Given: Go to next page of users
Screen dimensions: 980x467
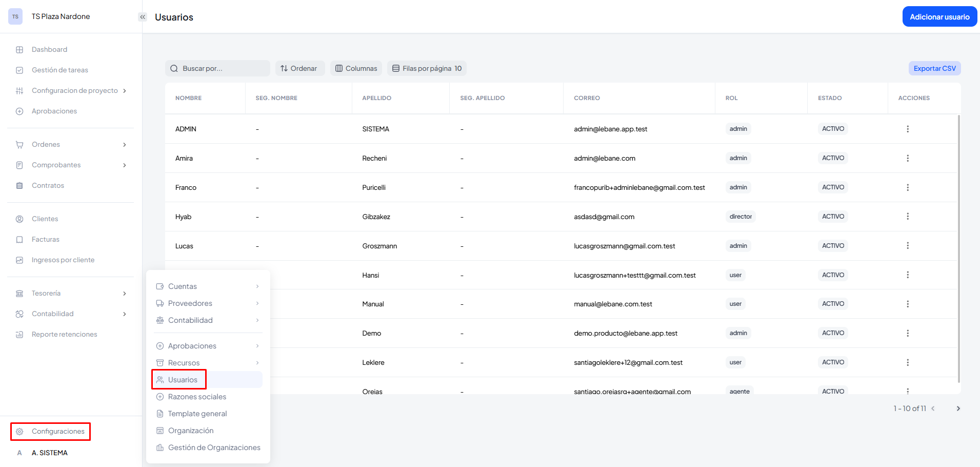Looking at the screenshot, I should 957,408.
